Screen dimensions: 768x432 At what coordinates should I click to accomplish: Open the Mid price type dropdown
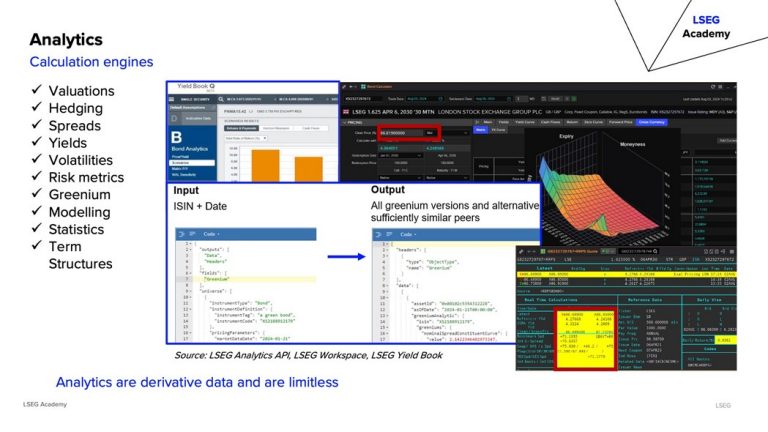tap(431, 133)
